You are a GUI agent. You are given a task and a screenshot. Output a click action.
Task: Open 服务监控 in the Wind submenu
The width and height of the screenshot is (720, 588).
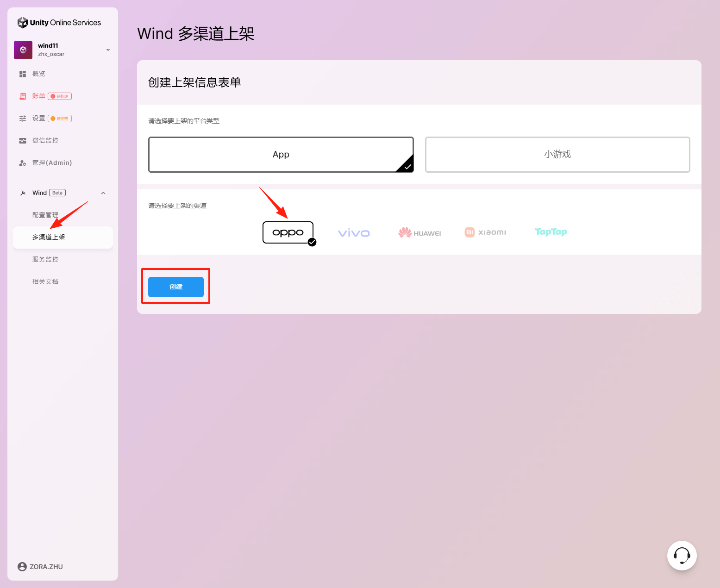pos(45,259)
